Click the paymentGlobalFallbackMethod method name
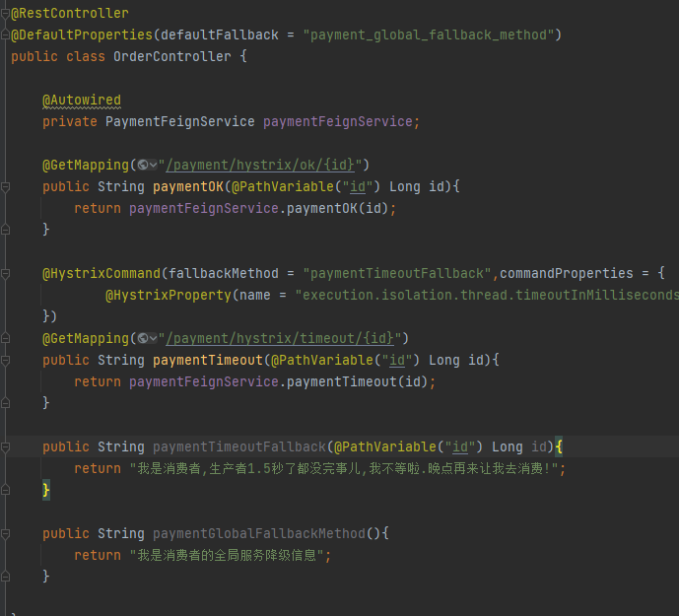The height and width of the screenshot is (616, 679). tap(259, 533)
